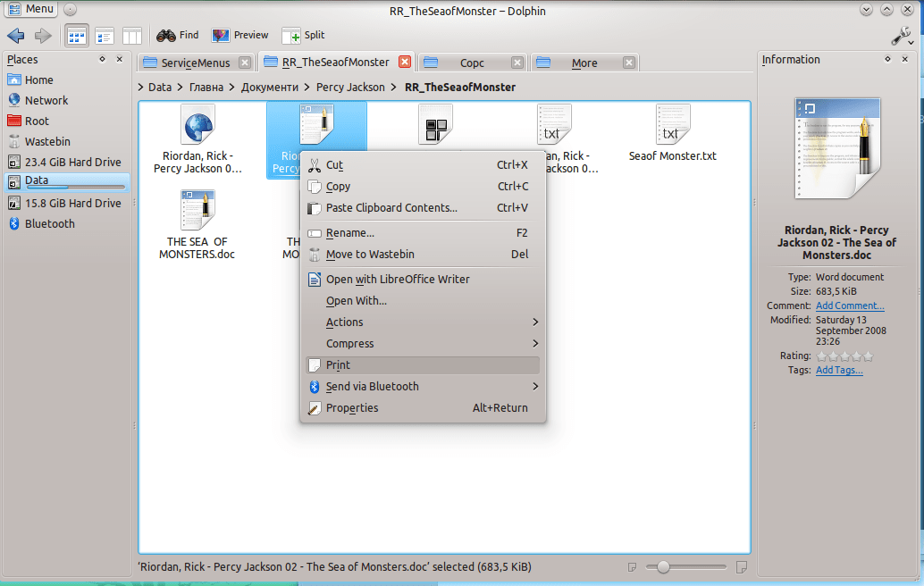The image size is (924, 586).
Task: Click Документи in breadcrumb path
Action: click(x=269, y=88)
